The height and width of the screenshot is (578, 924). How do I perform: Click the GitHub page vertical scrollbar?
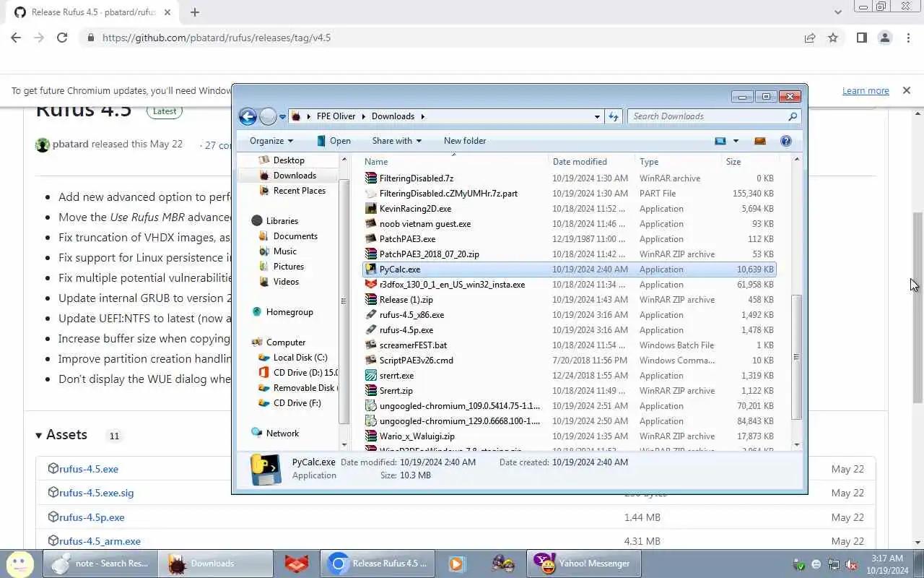click(x=918, y=307)
